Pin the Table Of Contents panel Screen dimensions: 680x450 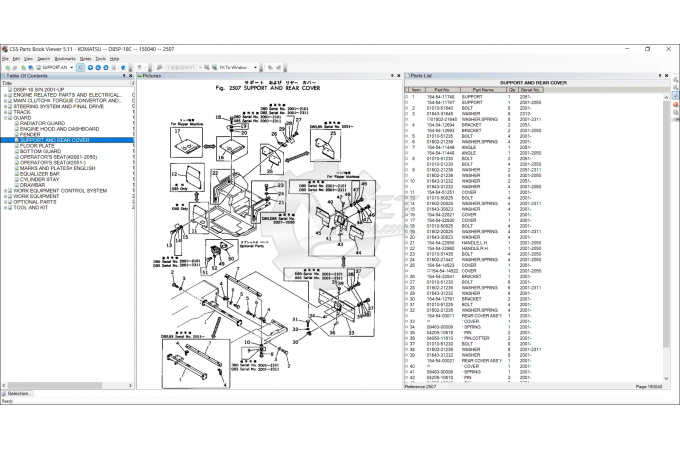point(124,76)
